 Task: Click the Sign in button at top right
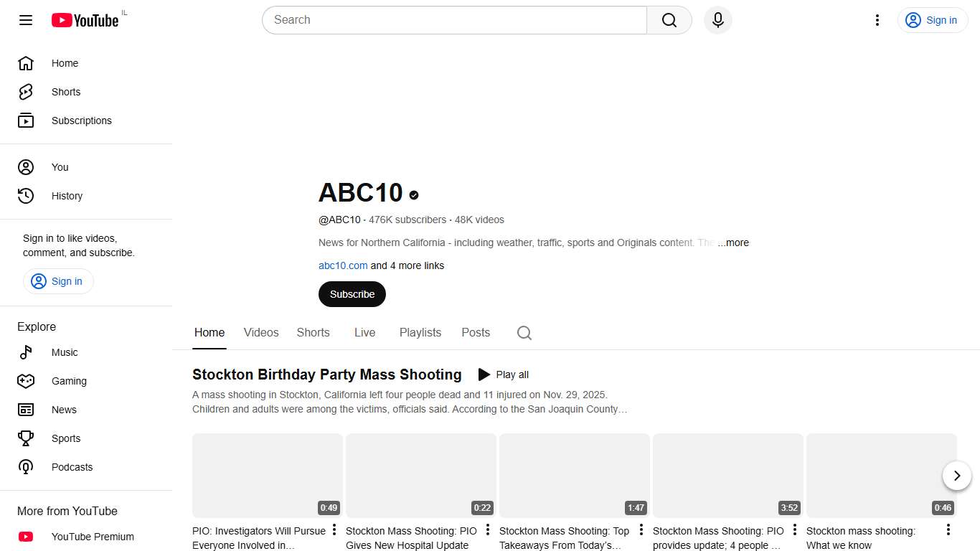point(933,20)
